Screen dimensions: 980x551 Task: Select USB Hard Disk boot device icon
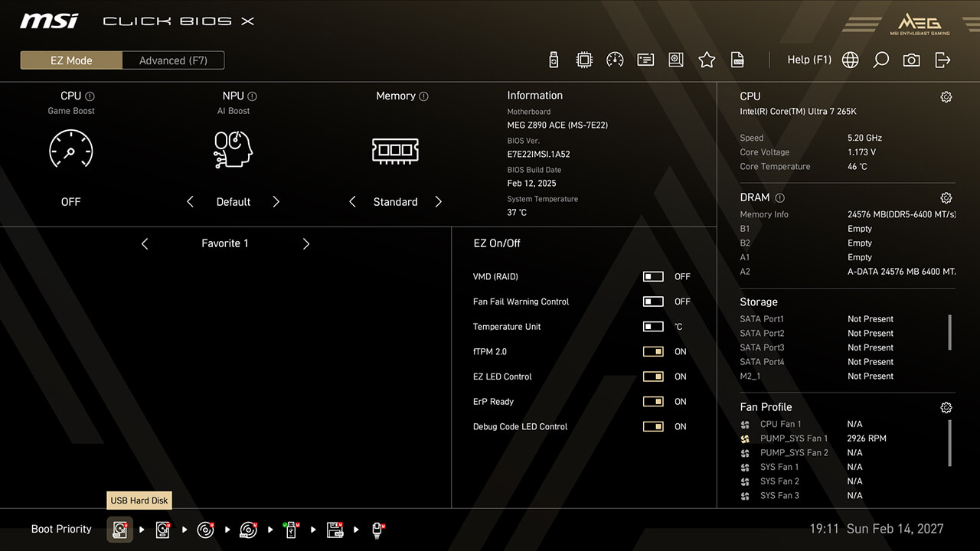coord(119,530)
